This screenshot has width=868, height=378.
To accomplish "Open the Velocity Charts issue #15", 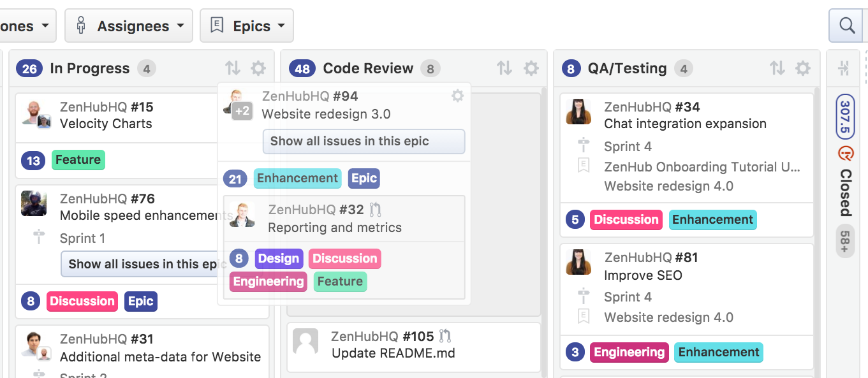I will pyautogui.click(x=106, y=124).
